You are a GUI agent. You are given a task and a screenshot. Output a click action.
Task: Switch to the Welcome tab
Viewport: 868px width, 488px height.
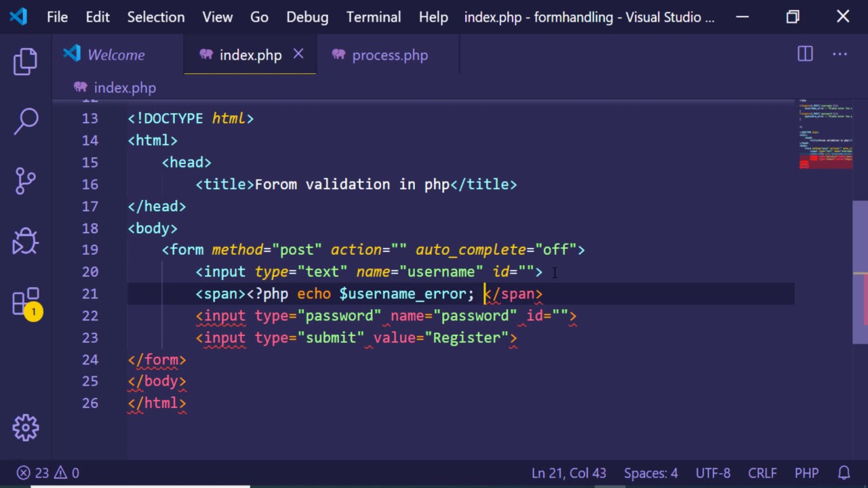pos(115,56)
